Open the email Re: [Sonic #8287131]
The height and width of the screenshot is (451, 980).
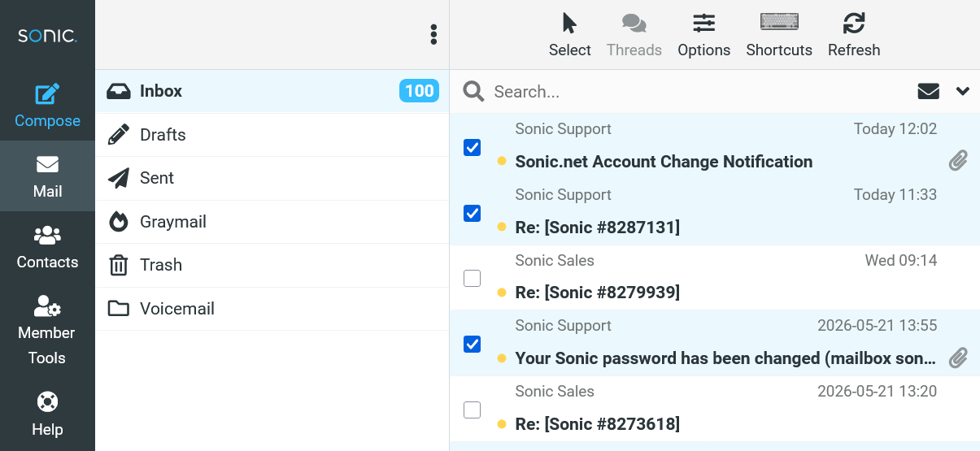point(598,228)
